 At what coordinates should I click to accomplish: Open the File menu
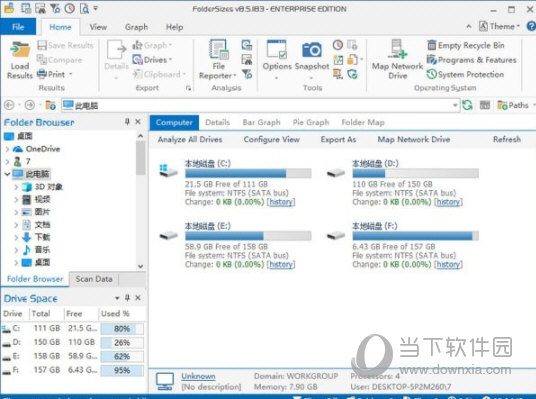pos(18,27)
